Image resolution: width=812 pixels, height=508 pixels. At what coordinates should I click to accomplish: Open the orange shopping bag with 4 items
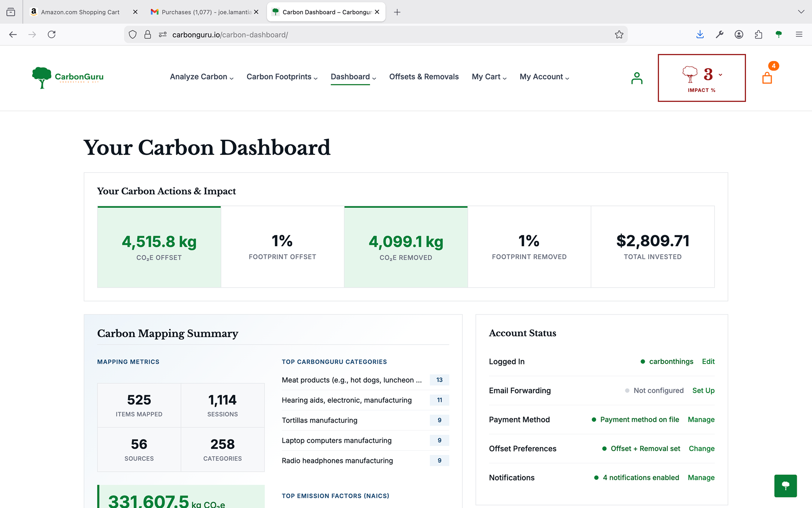coord(767,78)
